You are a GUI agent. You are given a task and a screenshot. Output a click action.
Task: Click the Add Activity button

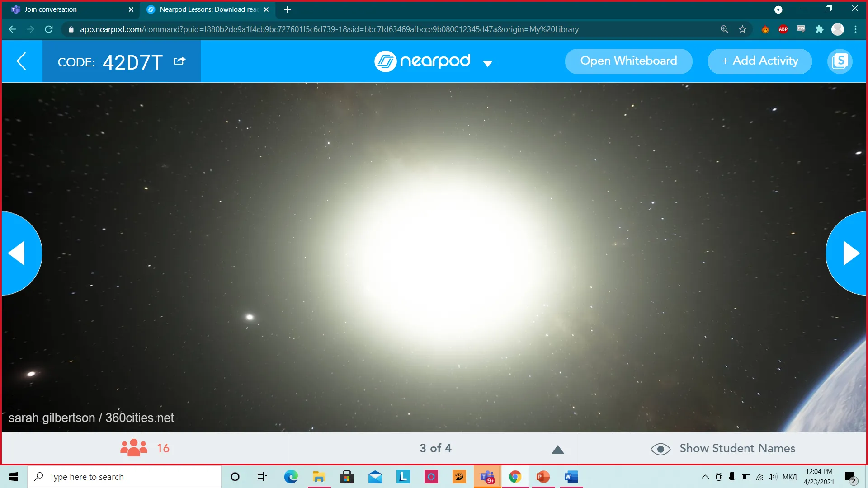coord(759,61)
